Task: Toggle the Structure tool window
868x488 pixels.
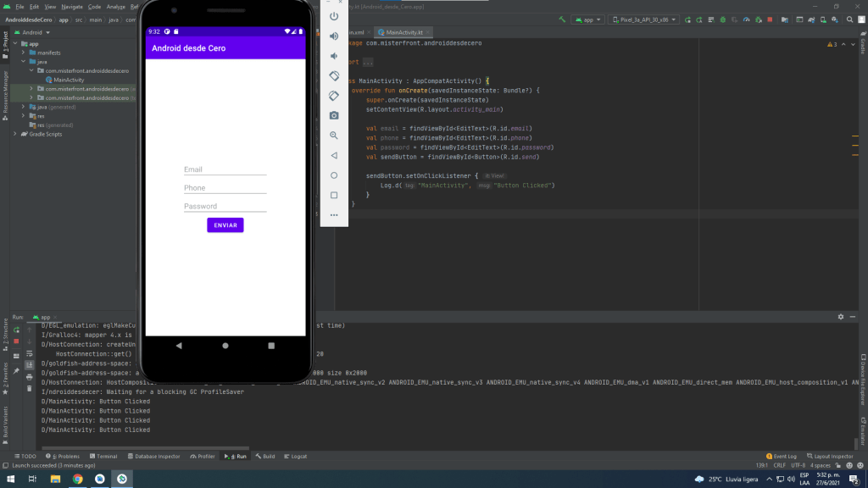Action: 5,335
